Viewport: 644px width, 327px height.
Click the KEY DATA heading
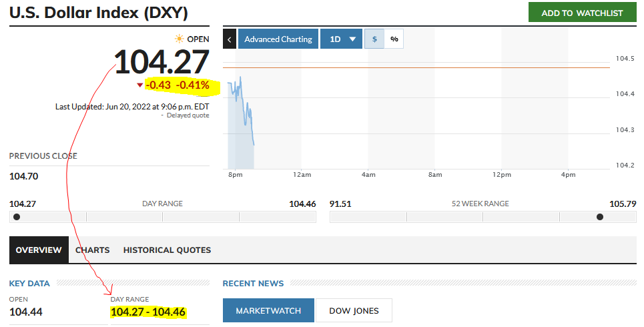pyautogui.click(x=29, y=284)
